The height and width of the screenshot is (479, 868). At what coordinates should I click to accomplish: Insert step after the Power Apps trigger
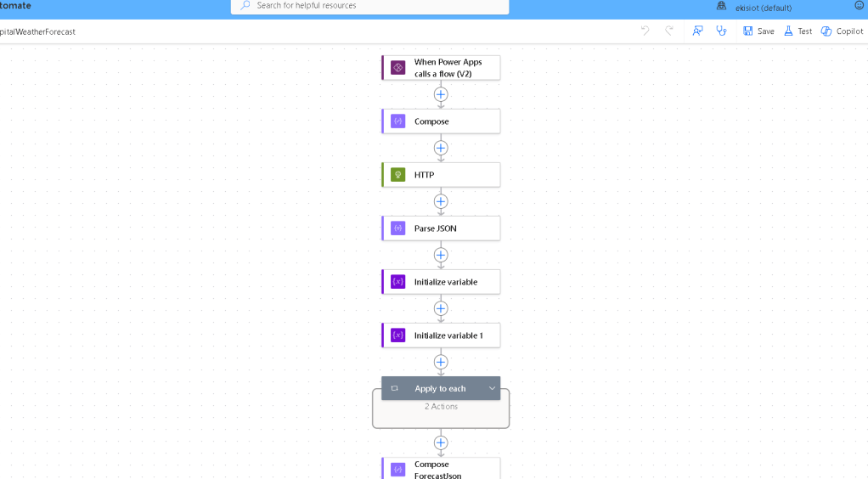coord(441,94)
